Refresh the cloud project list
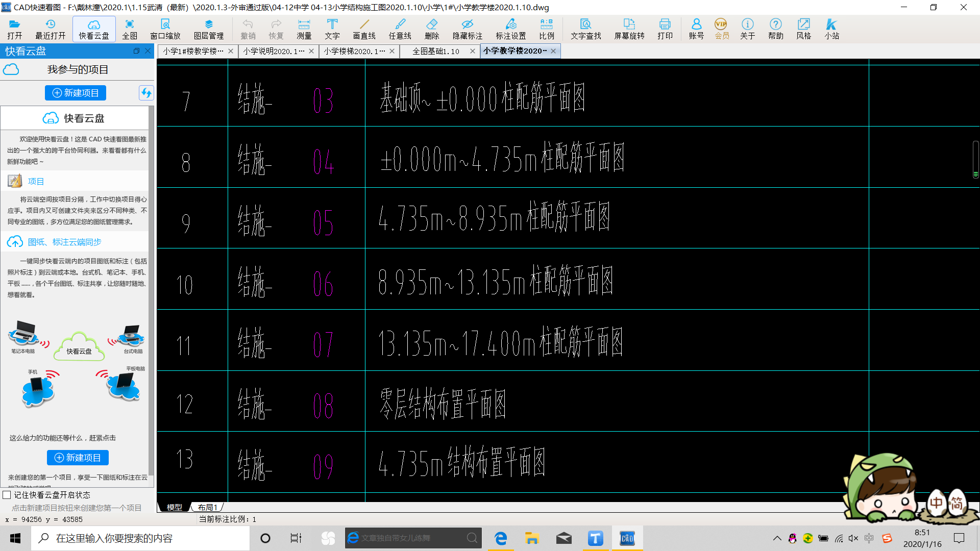 point(146,93)
